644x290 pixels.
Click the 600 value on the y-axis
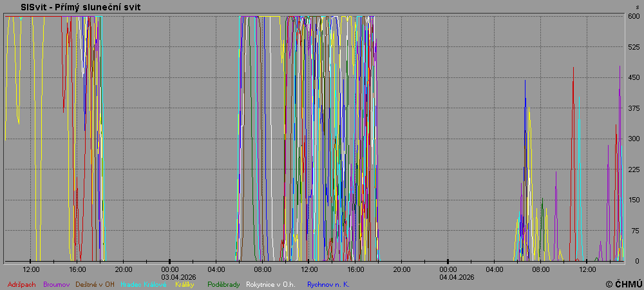[634, 16]
